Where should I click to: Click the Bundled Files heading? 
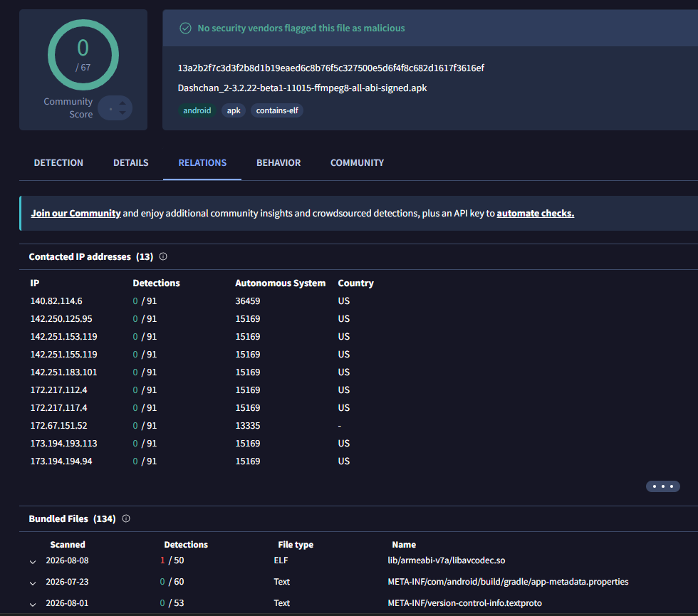72,518
